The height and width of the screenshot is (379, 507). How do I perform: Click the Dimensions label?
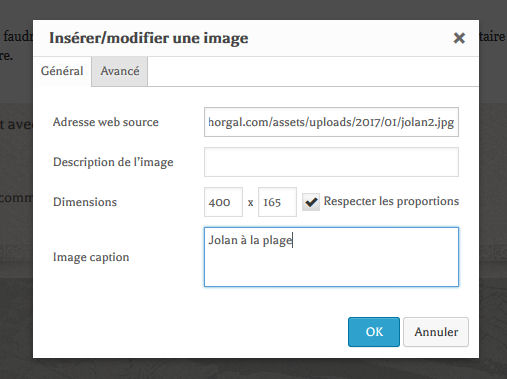coord(85,202)
